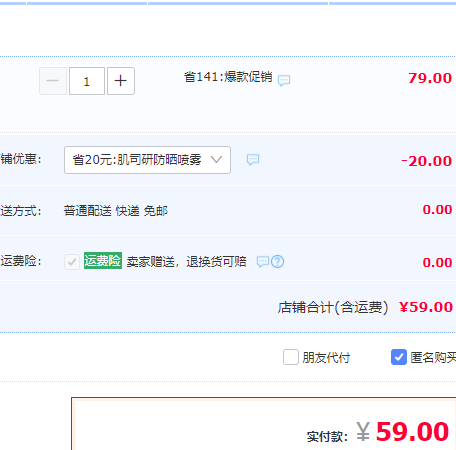
Task: Click the 省141:爆款促销 promotion text
Action: pyautogui.click(x=228, y=77)
